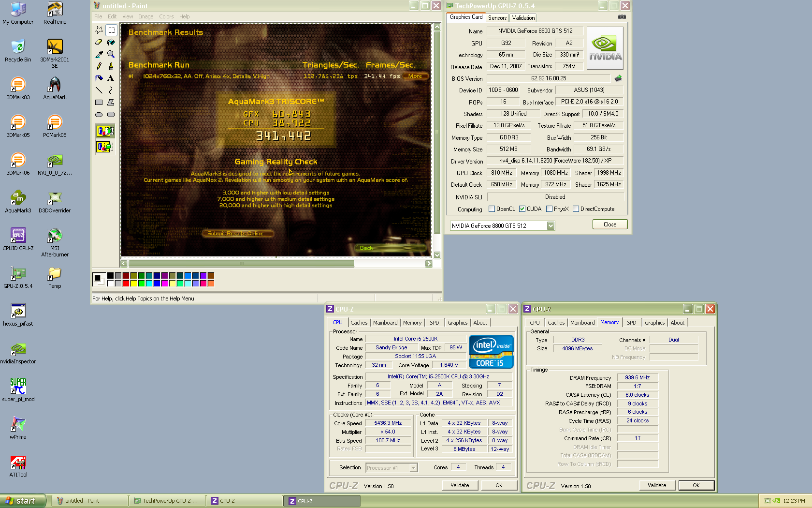The height and width of the screenshot is (508, 812).
Task: Open the File menu in Paint
Action: pos(98,16)
